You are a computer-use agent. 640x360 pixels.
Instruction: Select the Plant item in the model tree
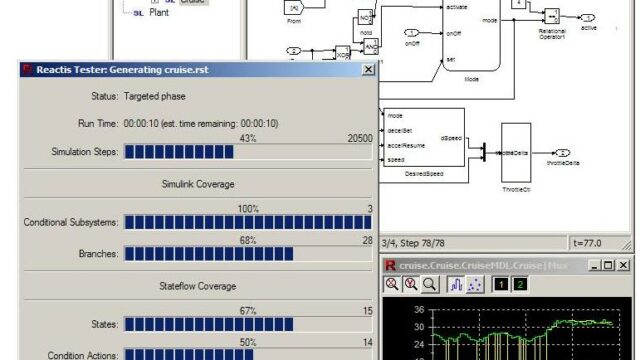coord(159,13)
